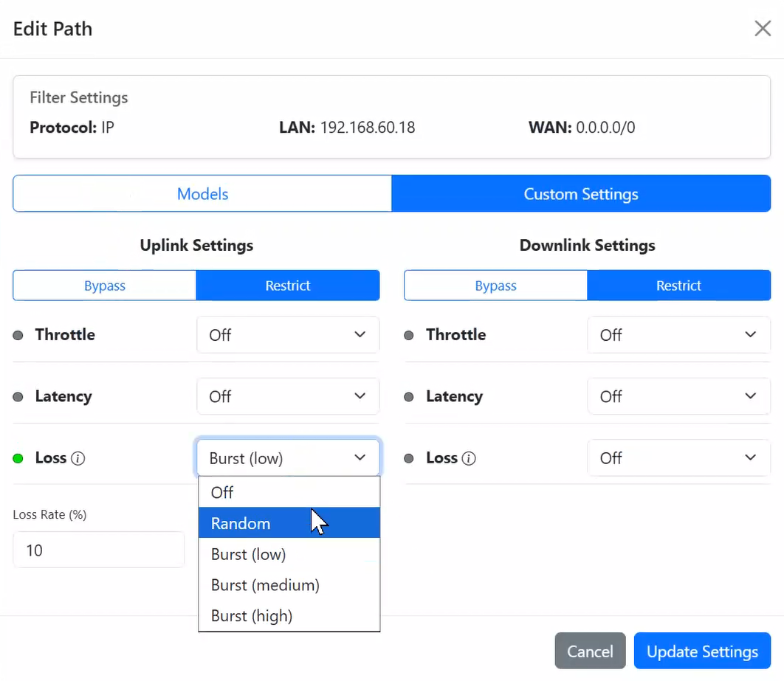Click the Downlink Settings heading
The height and width of the screenshot is (681, 784).
[588, 245]
